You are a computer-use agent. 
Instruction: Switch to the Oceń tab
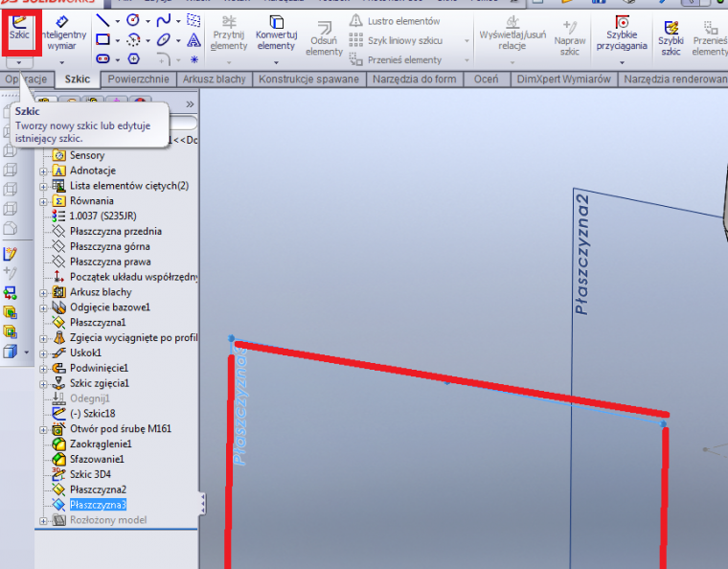pos(486,80)
